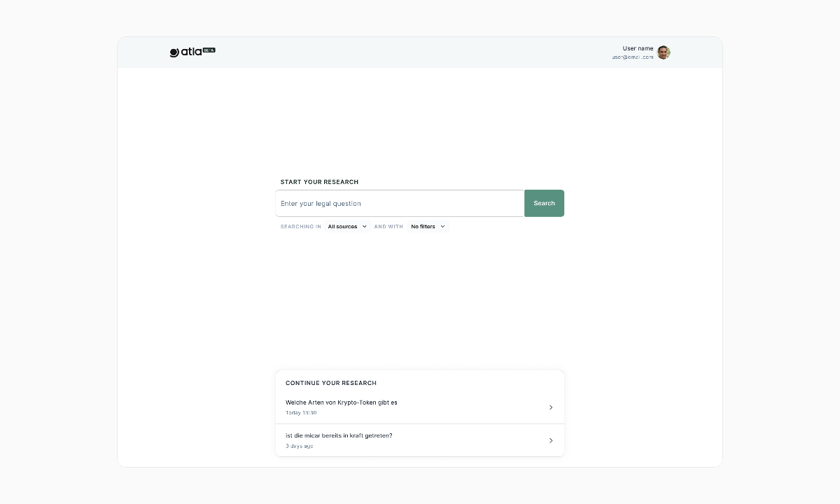The height and width of the screenshot is (504, 840).
Task: Click the 'Start your research' label
Action: click(319, 182)
